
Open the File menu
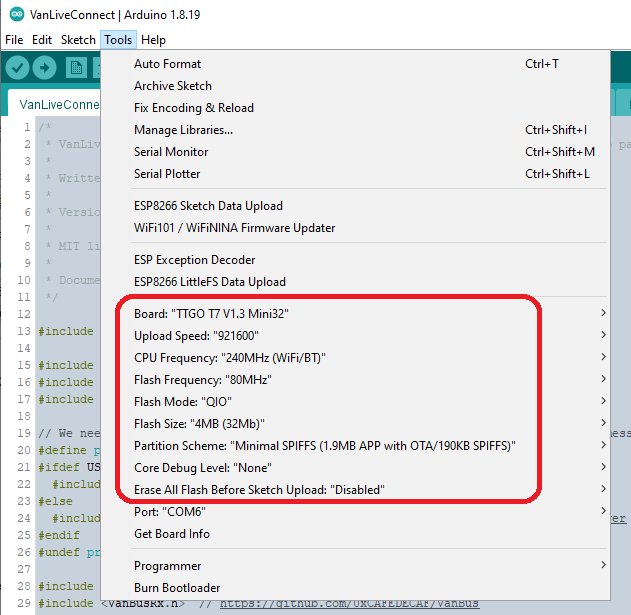click(x=14, y=40)
